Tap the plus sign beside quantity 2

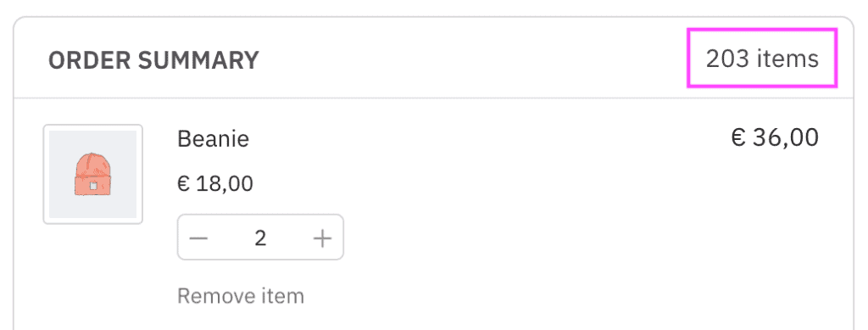[x=322, y=238]
